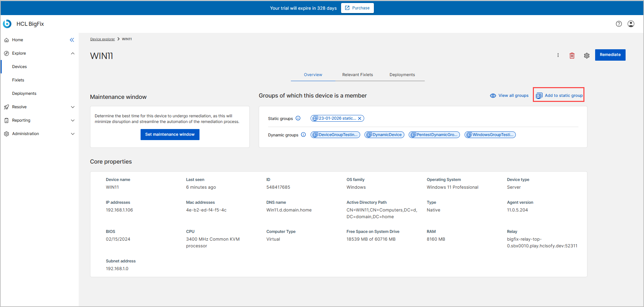Click info icon next to Static groups
The width and height of the screenshot is (644, 307).
pos(298,118)
